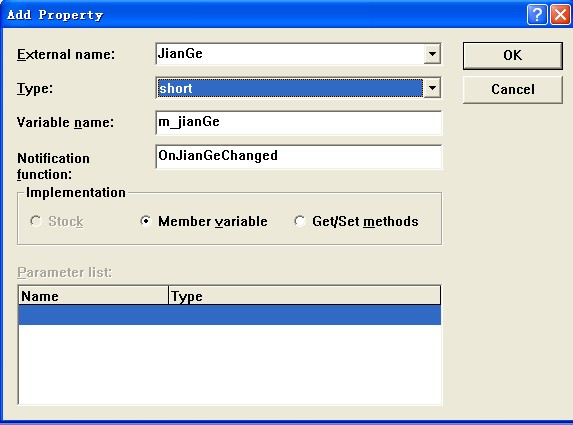The image size is (573, 425).
Task: Click the External name label
Action: coord(66,54)
